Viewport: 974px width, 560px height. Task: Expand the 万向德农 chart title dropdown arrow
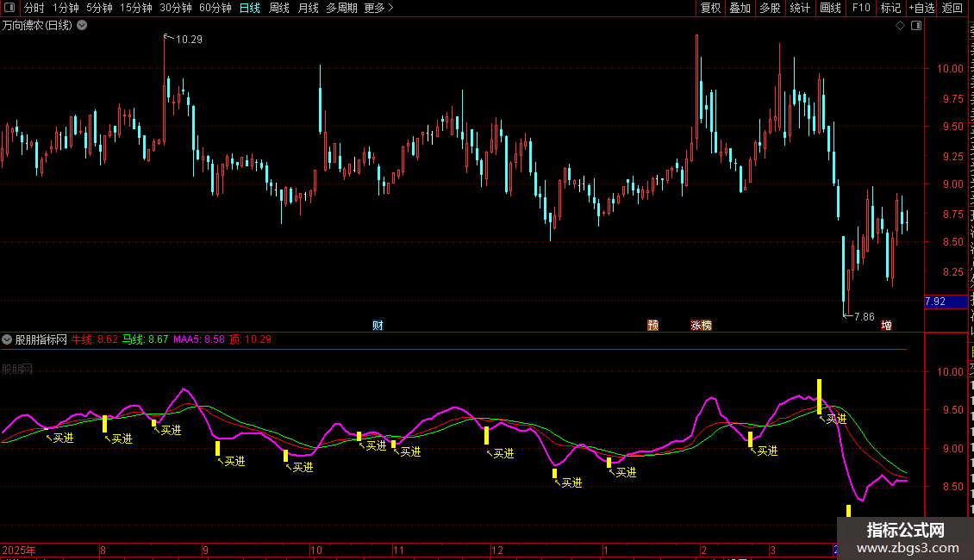(81, 26)
